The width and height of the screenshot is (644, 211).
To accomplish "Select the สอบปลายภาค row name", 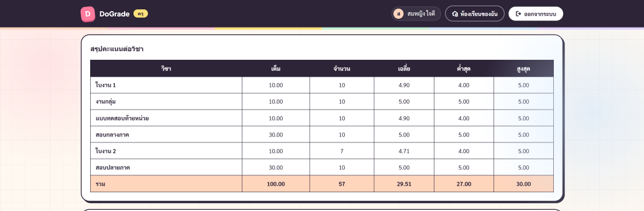I will pyautogui.click(x=112, y=168).
